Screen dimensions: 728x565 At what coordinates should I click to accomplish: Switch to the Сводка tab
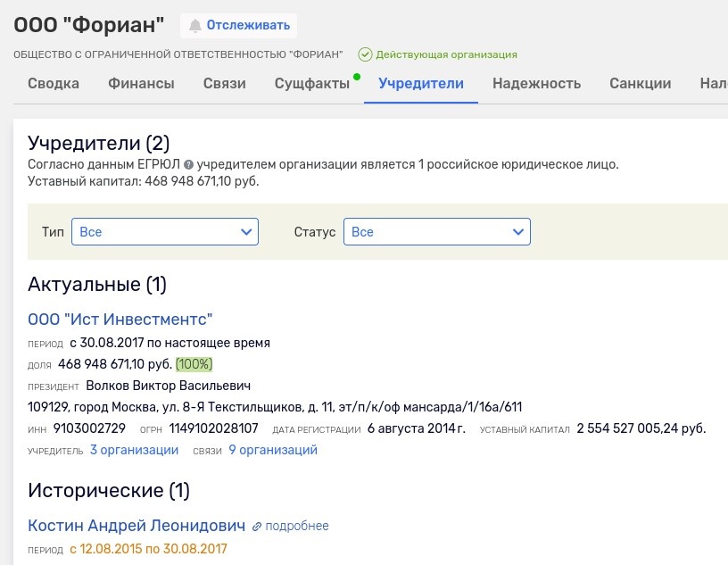[x=54, y=83]
